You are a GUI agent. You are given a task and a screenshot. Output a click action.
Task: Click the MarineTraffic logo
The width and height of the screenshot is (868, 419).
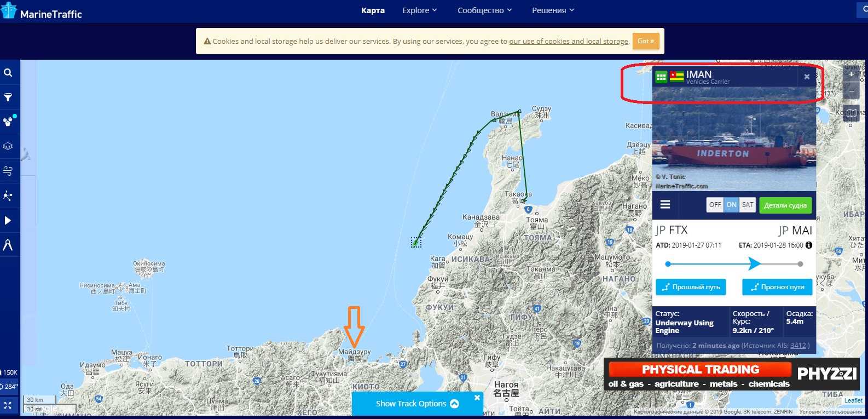[42, 12]
